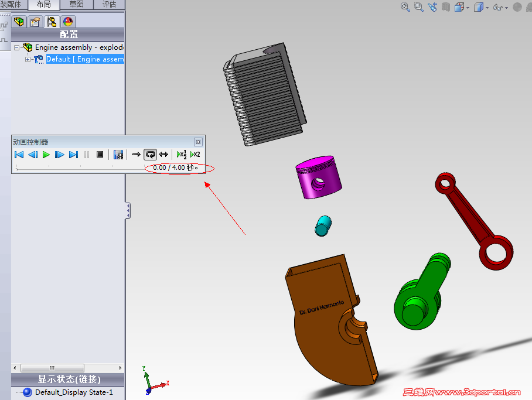Click Section View icon
The image size is (532, 400).
[x=446, y=7]
